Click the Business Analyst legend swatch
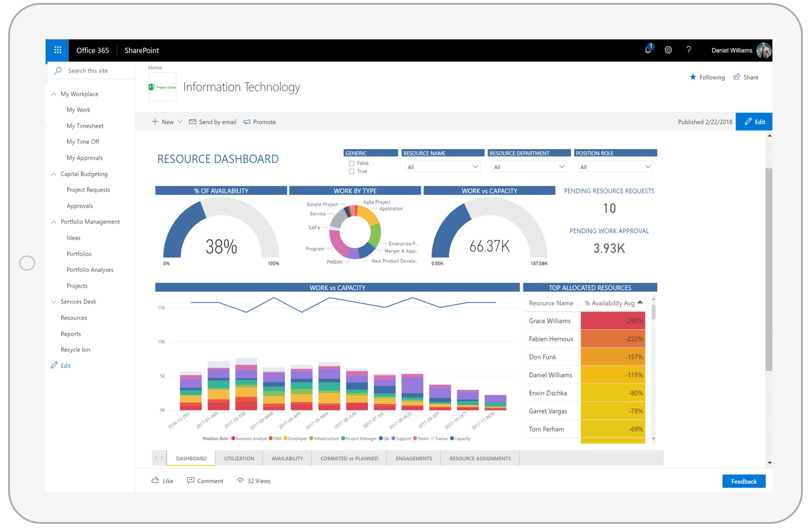 click(233, 438)
